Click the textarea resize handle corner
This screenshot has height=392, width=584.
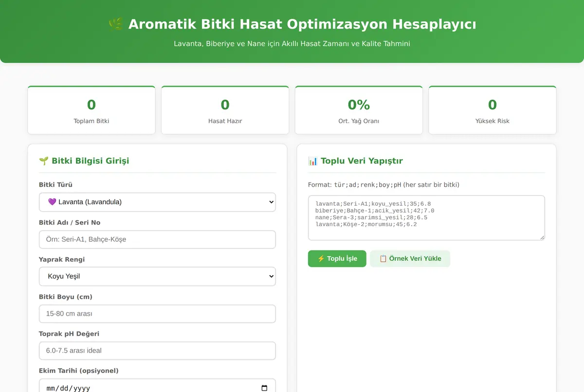[x=542, y=237]
